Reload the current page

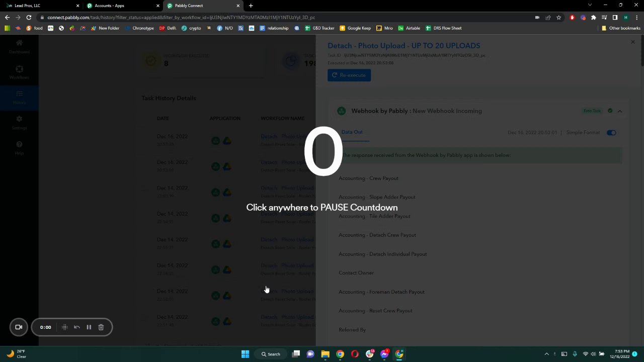(x=29, y=18)
